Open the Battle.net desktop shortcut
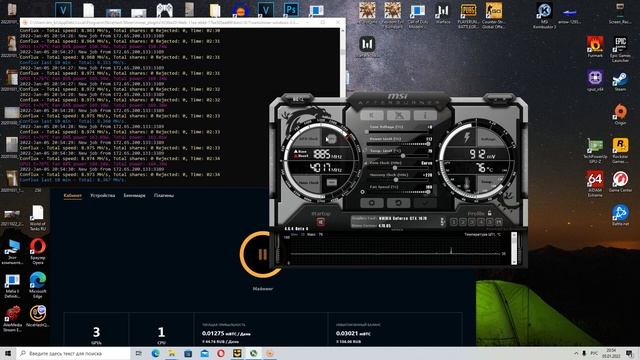Screen dimensions: 640x360 (x=620, y=215)
